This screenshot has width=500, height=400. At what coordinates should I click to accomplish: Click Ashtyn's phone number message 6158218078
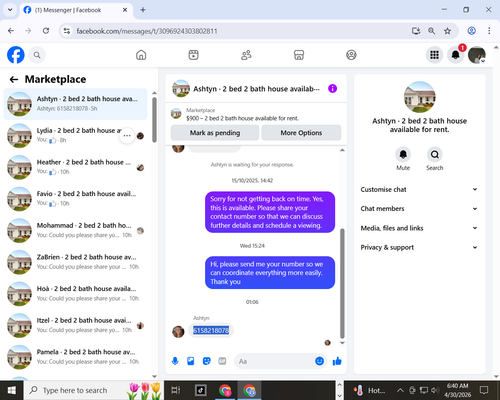(x=211, y=330)
